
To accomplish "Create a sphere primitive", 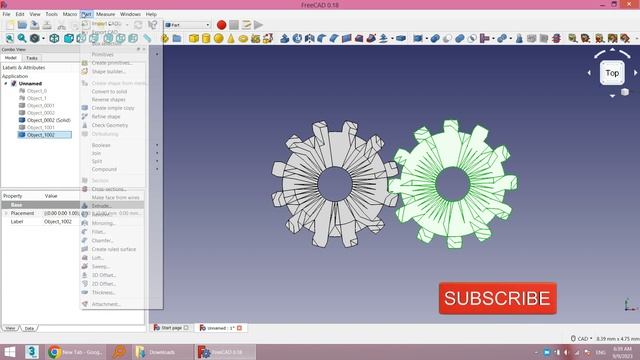I will [x=218, y=38].
